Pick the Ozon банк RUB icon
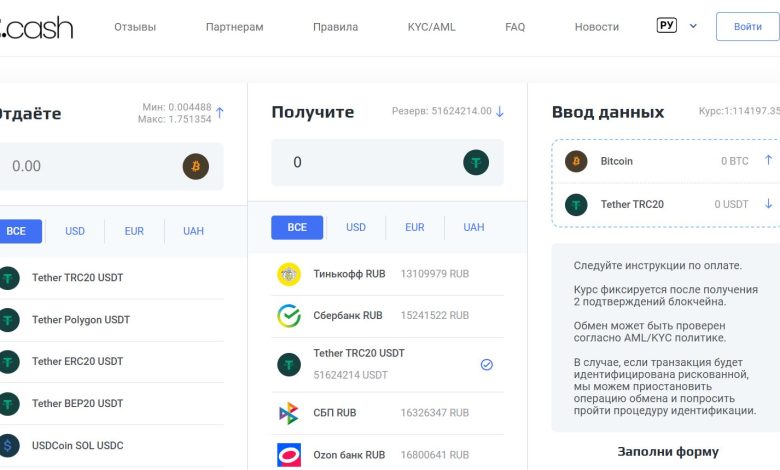 point(289,455)
